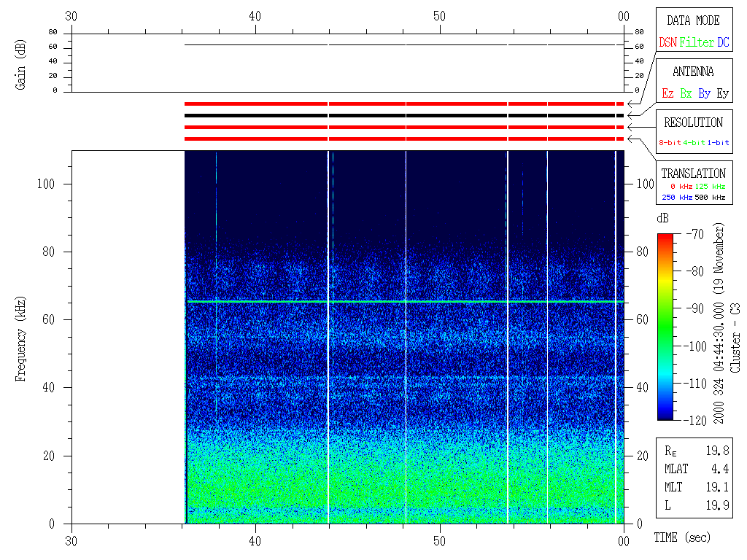Viewport: 747px width, 560px height.
Task: Click the blue DC data mode label
Action: [x=723, y=43]
